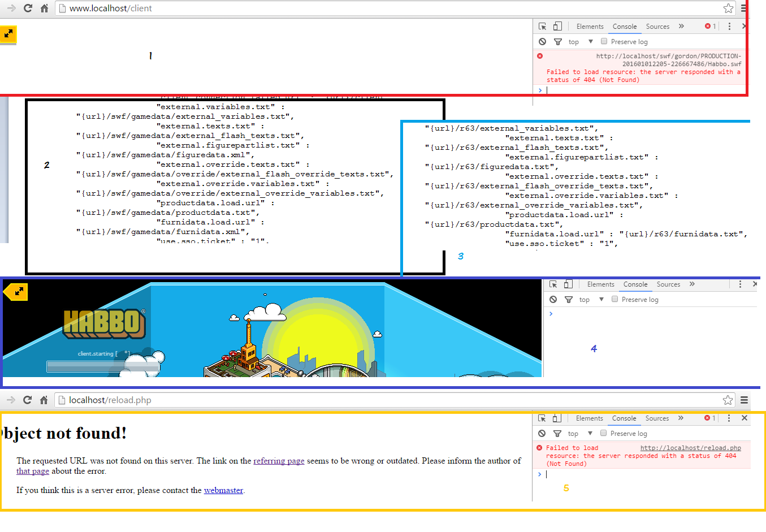Screen dimensions: 766x532
Task: Bookmark www.localhost/client with the star icon
Action: click(728, 8)
